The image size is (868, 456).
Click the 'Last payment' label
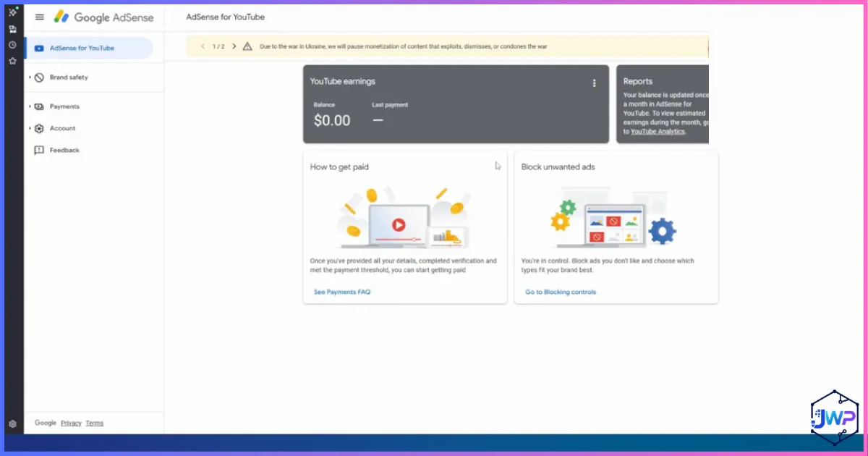(390, 105)
